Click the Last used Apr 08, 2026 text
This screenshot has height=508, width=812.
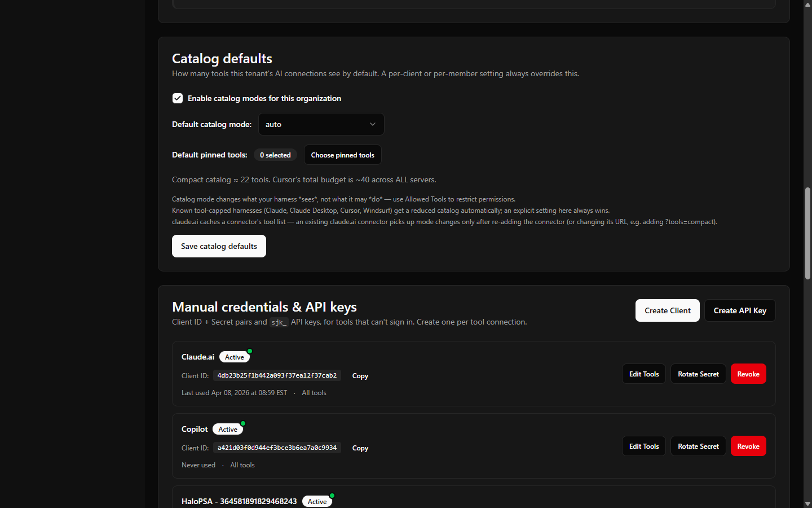(x=234, y=393)
